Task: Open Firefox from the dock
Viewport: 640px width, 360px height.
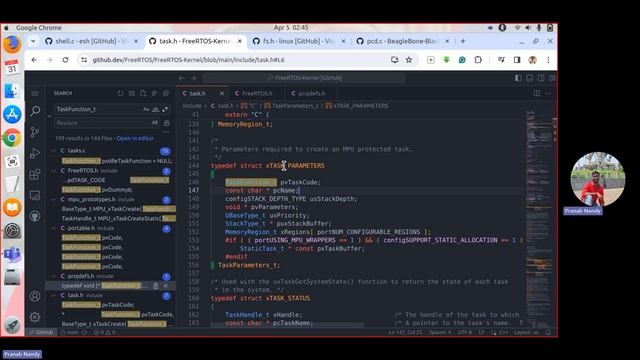Action: 12,44
